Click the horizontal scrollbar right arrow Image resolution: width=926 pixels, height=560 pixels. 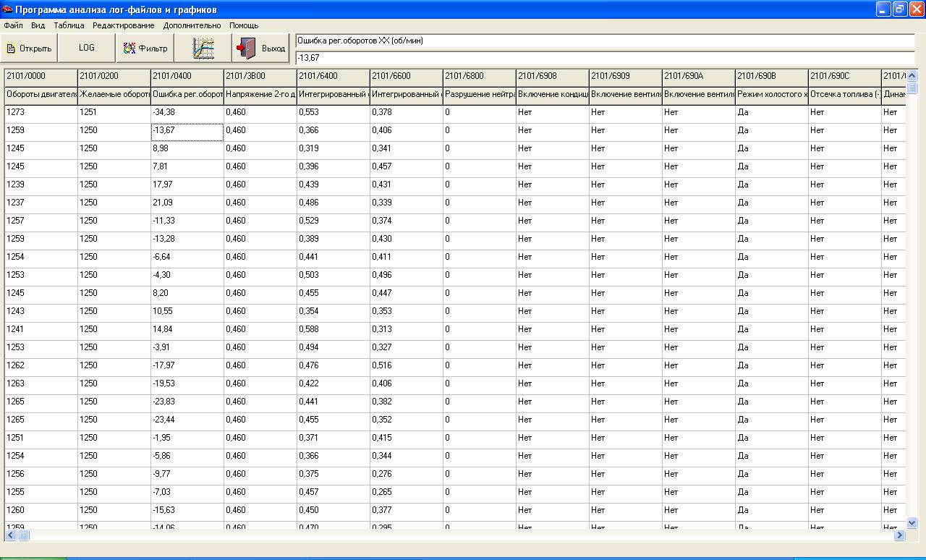[899, 535]
